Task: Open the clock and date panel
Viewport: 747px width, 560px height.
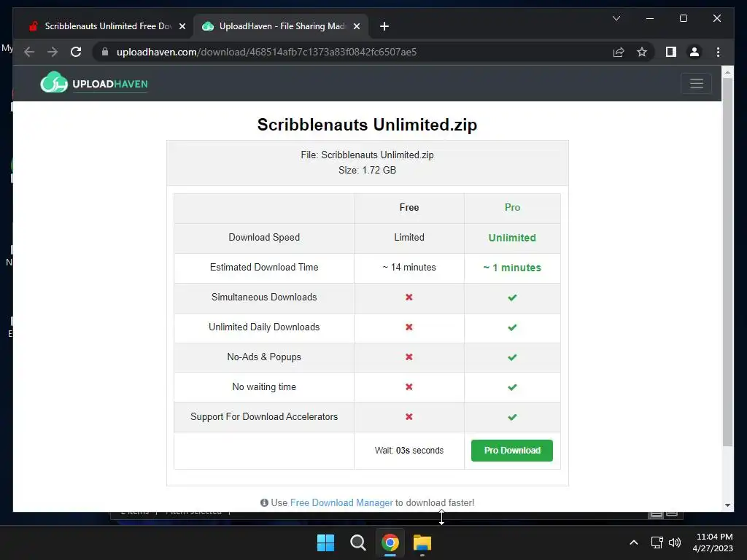Action: tap(713, 542)
